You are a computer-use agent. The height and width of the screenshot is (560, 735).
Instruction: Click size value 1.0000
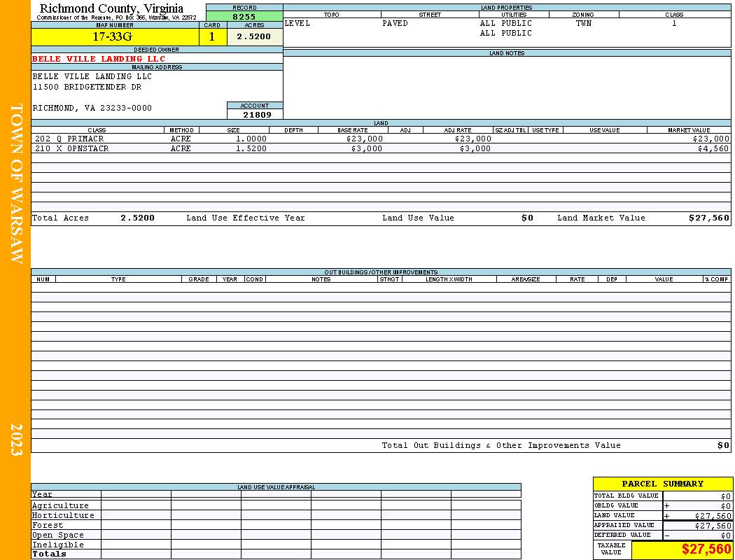251,139
